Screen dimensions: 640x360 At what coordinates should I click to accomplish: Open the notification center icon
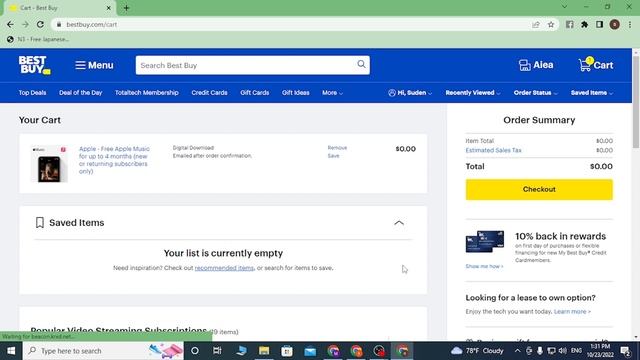coord(625,351)
